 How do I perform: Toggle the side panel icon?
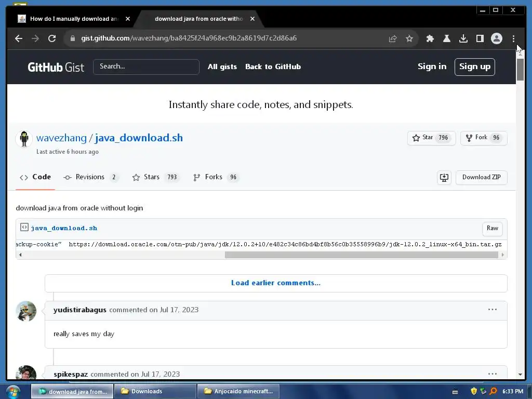click(480, 38)
